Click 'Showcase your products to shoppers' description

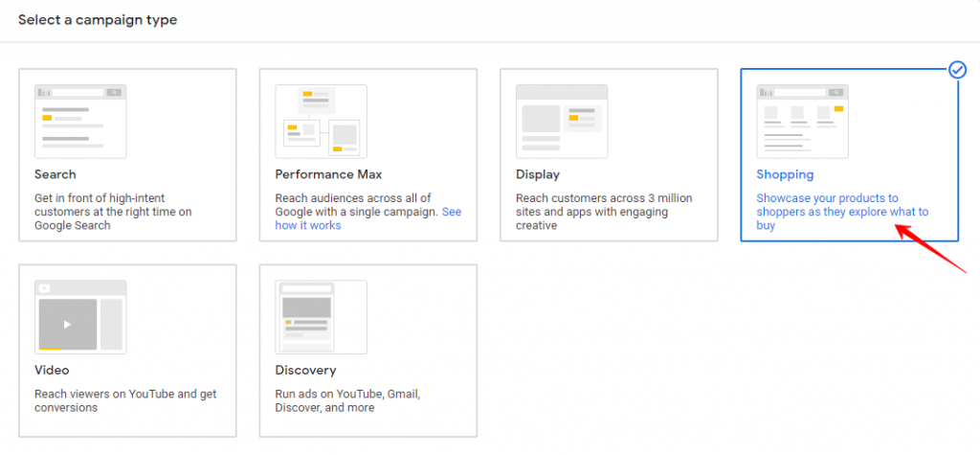[842, 212]
